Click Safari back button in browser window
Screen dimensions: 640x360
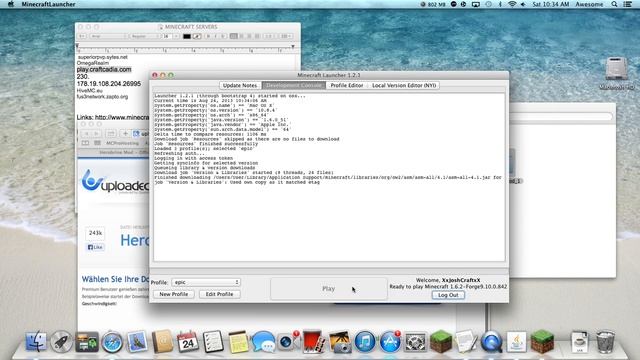point(87,133)
